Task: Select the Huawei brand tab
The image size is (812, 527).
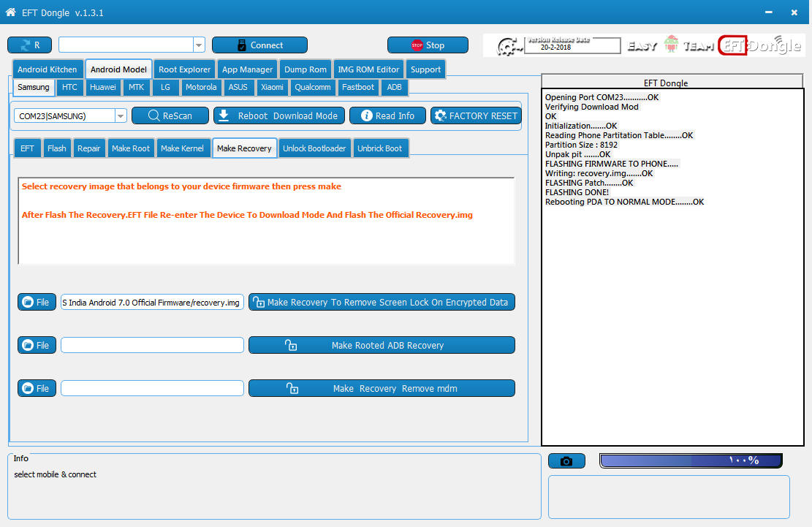Action: click(103, 87)
